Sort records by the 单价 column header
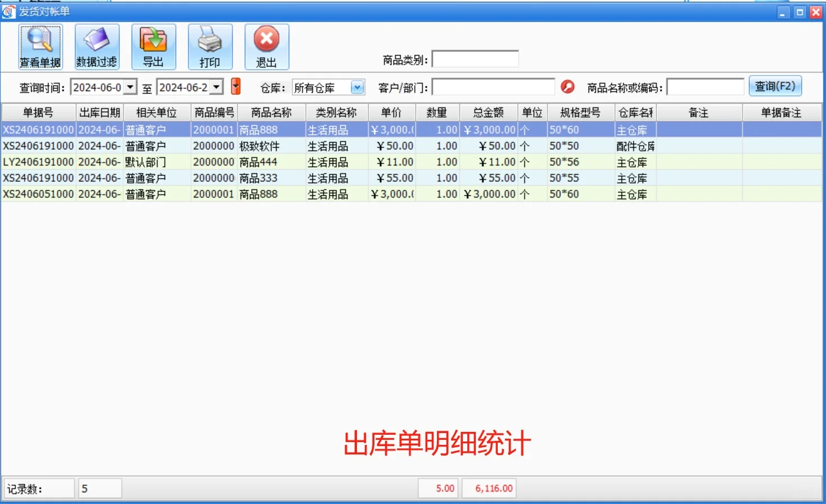 (x=391, y=112)
